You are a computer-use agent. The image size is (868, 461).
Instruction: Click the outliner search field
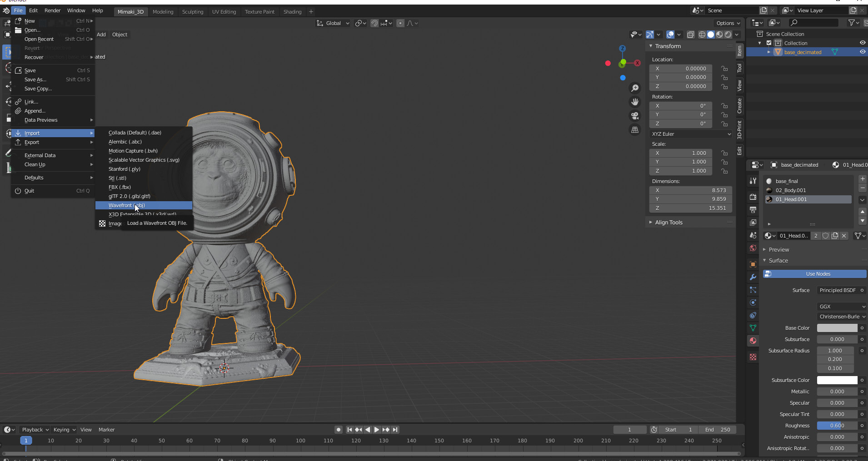point(813,23)
